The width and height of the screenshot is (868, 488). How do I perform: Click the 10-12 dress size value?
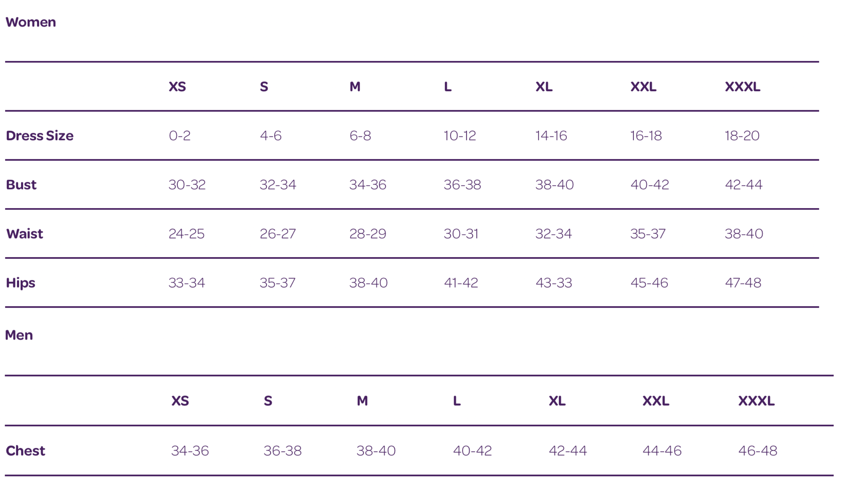460,136
